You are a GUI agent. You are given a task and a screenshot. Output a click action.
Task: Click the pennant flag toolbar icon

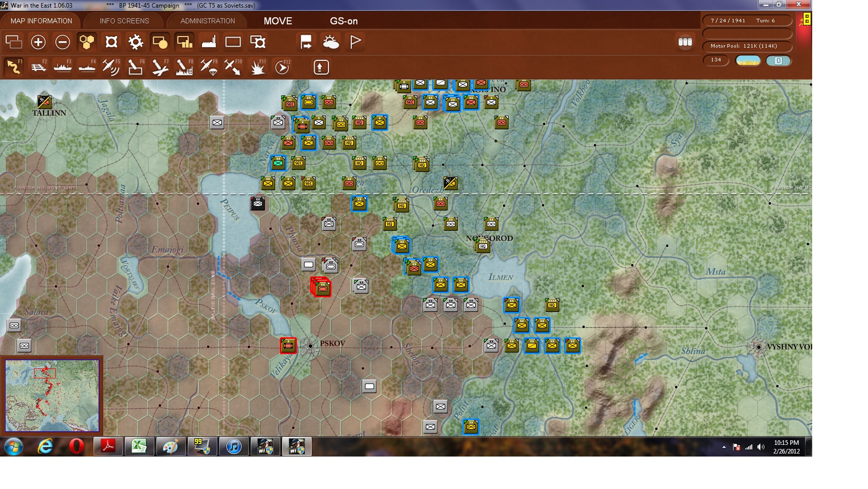[355, 42]
